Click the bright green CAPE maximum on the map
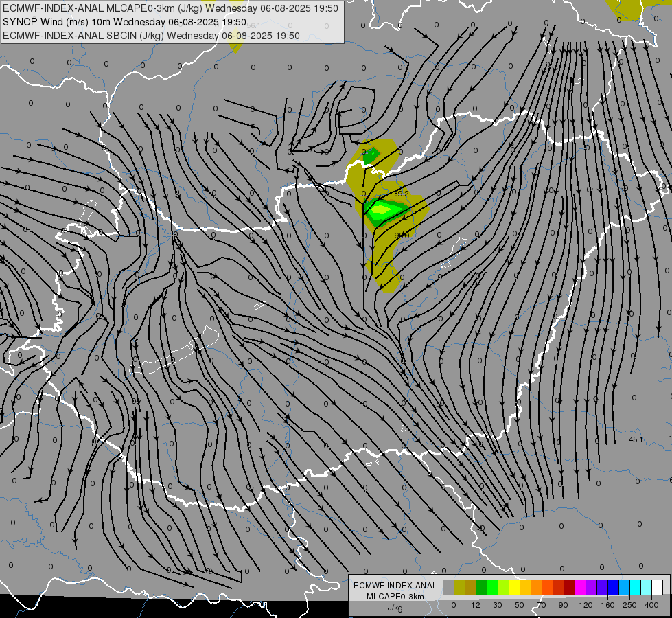672x618 pixels. [382, 209]
